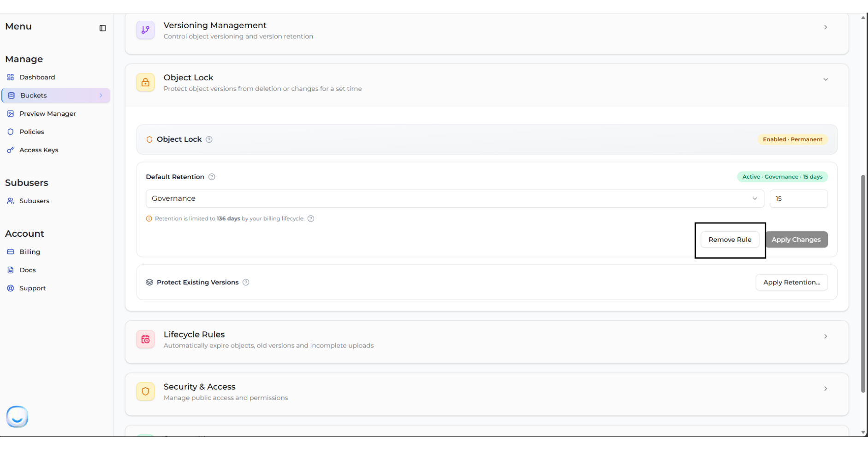Click the scrollbar down arrow

863,432
